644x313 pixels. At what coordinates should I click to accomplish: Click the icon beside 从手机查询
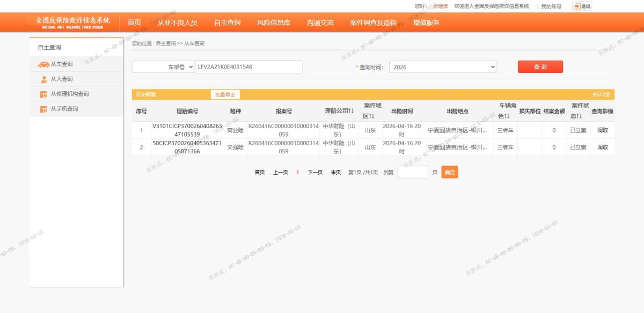[44, 109]
